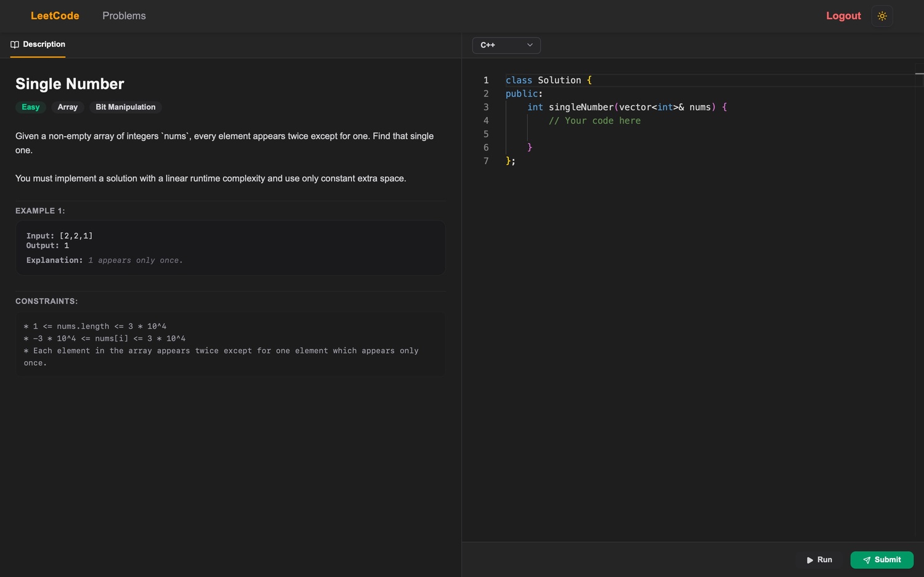Go to LeetCode home logo

(55, 16)
